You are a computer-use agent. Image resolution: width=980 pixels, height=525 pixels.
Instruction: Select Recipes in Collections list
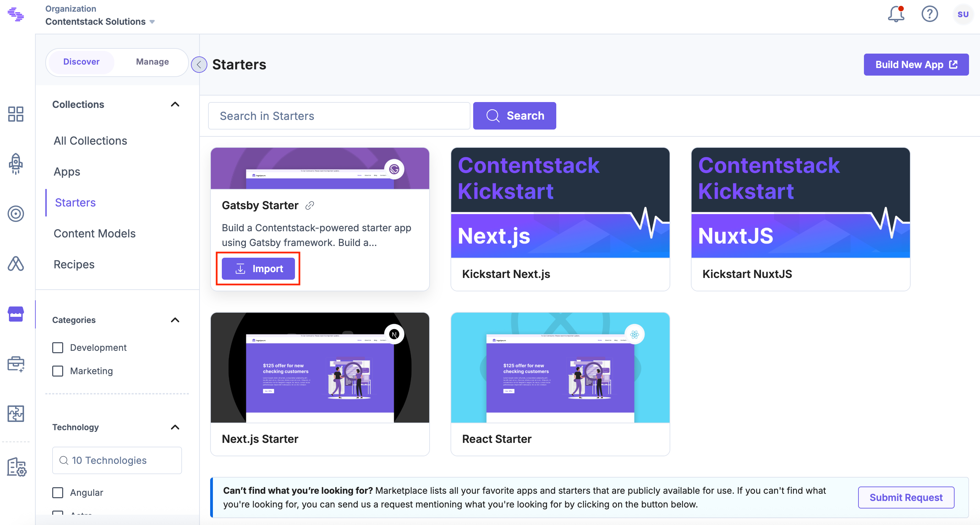coord(74,264)
